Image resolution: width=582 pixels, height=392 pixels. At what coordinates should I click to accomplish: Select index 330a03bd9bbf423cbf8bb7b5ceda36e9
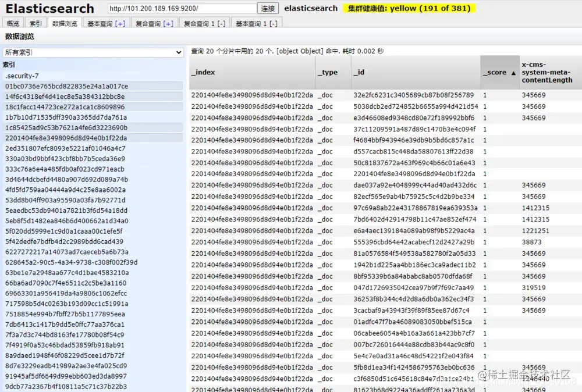point(93,159)
